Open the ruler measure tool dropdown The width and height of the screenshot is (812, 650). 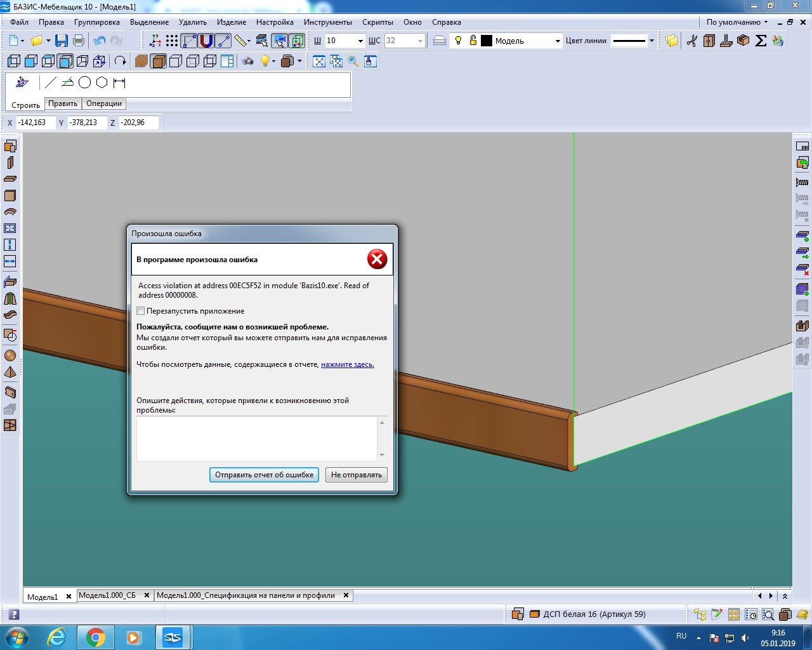tap(249, 41)
